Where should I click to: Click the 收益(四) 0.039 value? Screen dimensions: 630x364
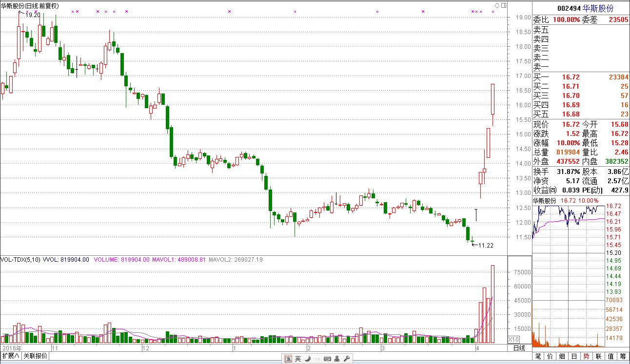pos(571,191)
